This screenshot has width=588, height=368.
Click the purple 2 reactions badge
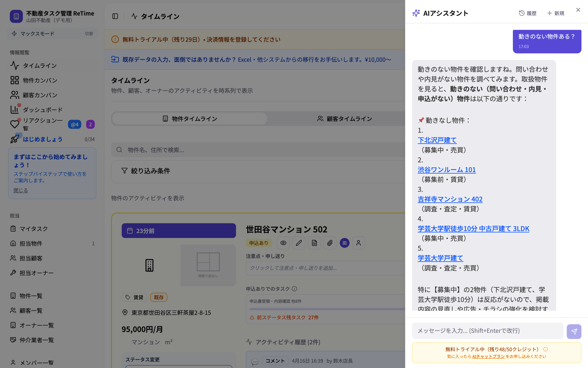click(90, 124)
